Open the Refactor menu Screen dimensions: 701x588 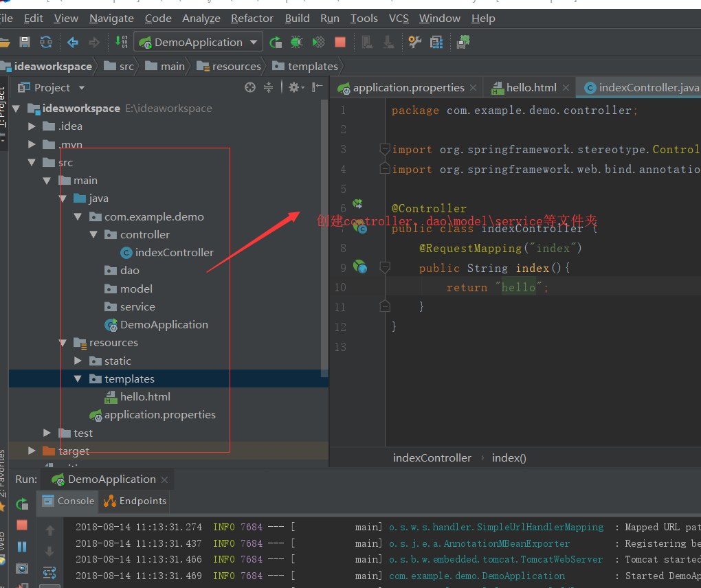[252, 19]
